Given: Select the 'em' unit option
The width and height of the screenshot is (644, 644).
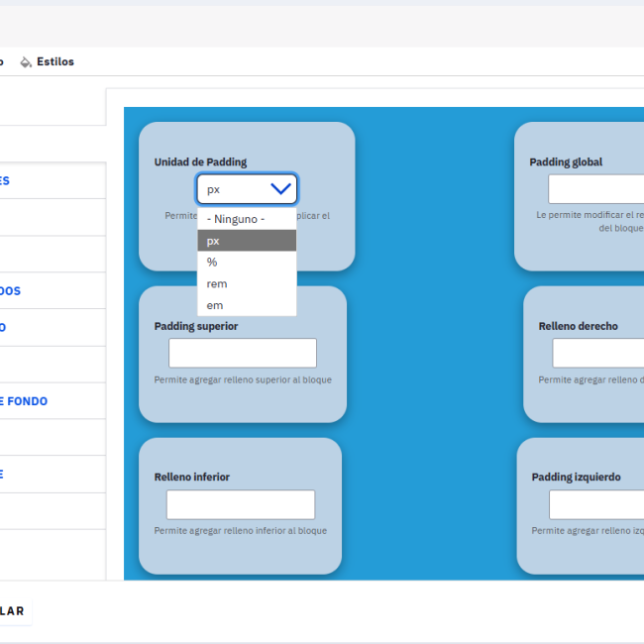Looking at the screenshot, I should coord(247,305).
